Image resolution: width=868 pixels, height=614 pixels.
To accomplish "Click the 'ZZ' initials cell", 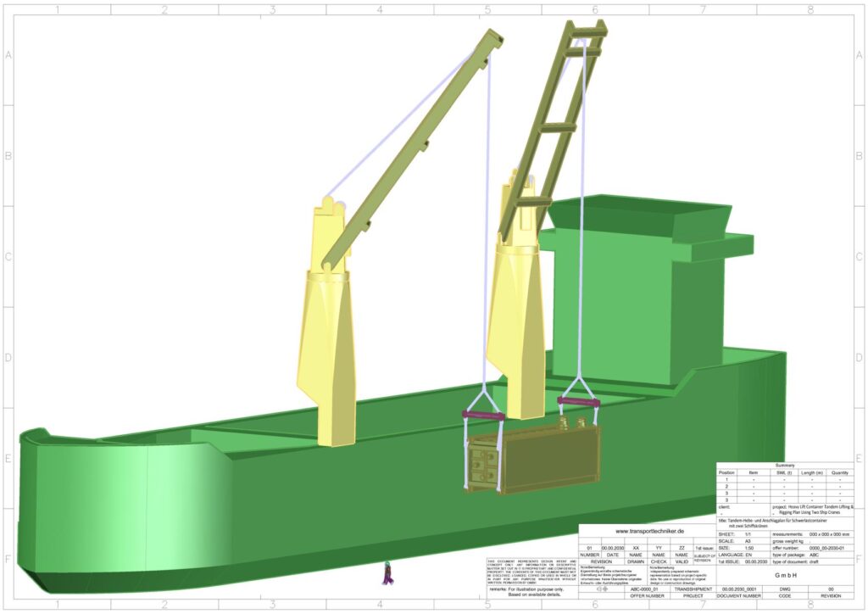I will 682,548.
